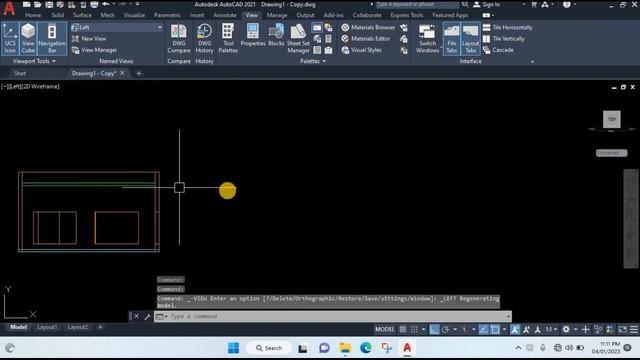Toggle the grid display in status bar
640x360 pixels.
click(x=402, y=329)
